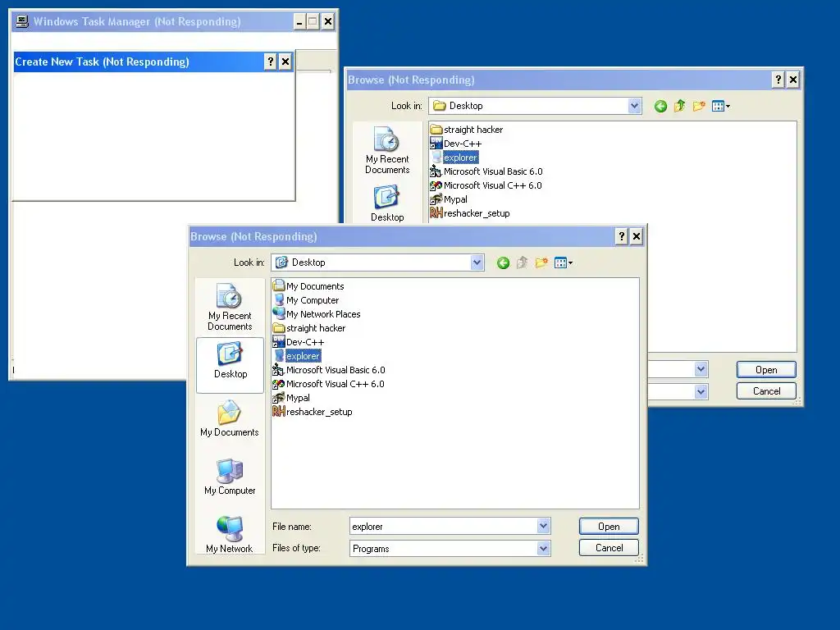This screenshot has width=840, height=630.
Task: Click help button in Create New Task dialog
Action: [271, 62]
